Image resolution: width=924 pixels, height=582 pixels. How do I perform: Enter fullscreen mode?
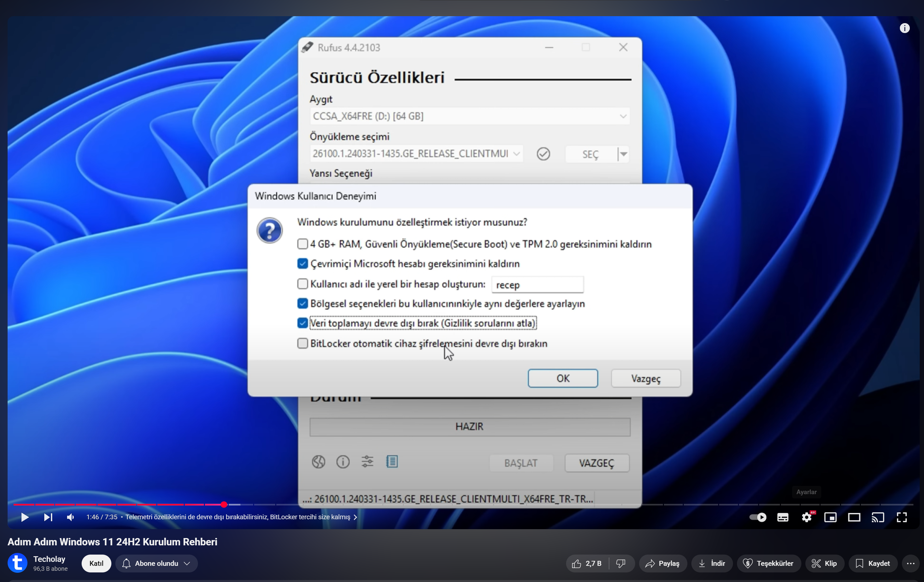[902, 517]
